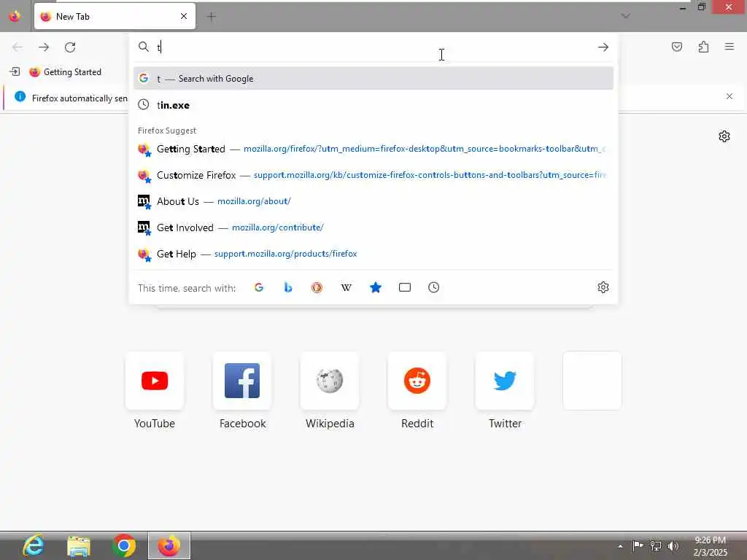The height and width of the screenshot is (560, 747).
Task: Open the Firefox hamburger menu
Action: pos(729,47)
